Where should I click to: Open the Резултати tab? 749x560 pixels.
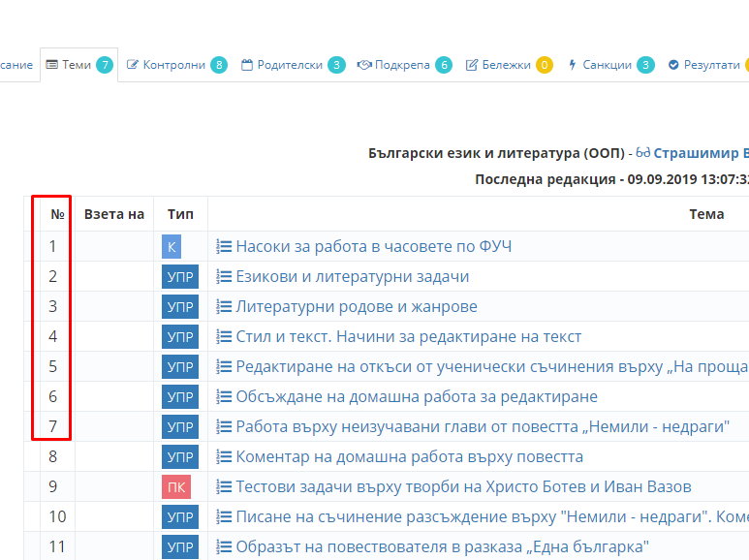[707, 65]
